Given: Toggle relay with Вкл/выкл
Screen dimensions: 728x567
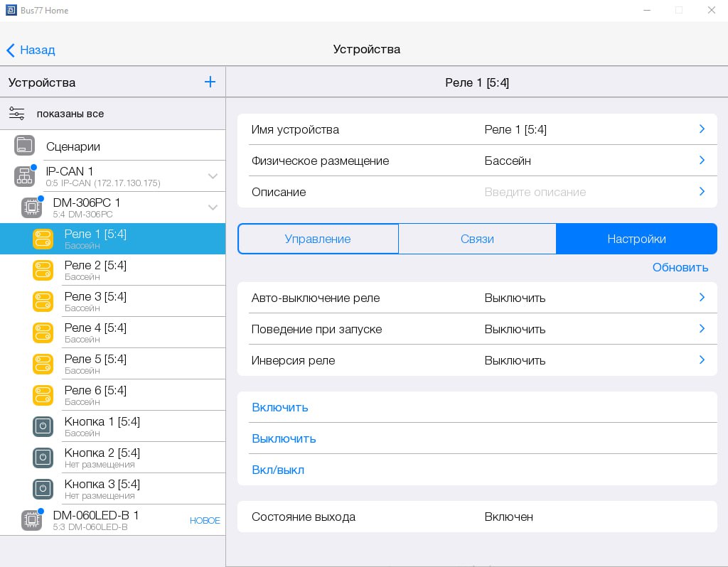Looking at the screenshot, I should tap(278, 470).
